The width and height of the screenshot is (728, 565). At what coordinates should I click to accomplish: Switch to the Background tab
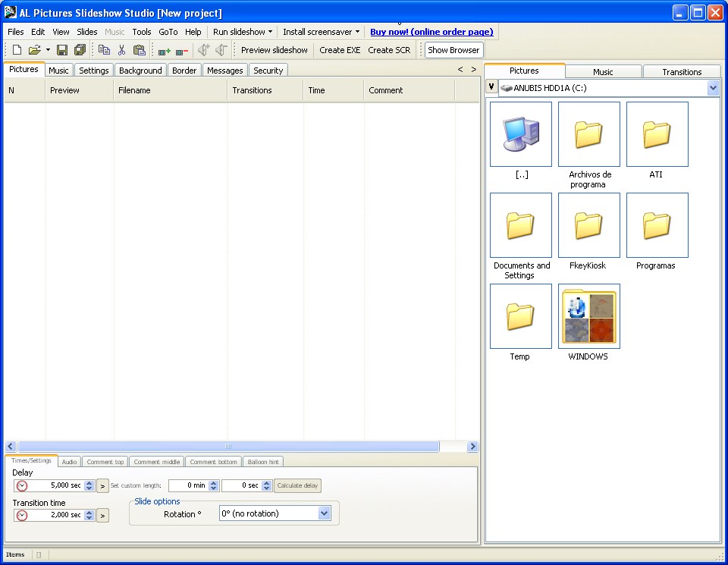[x=140, y=70]
